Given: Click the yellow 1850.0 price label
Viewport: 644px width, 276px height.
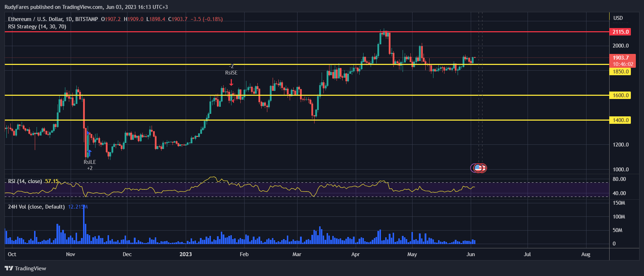Looking at the screenshot, I should tap(620, 72).
